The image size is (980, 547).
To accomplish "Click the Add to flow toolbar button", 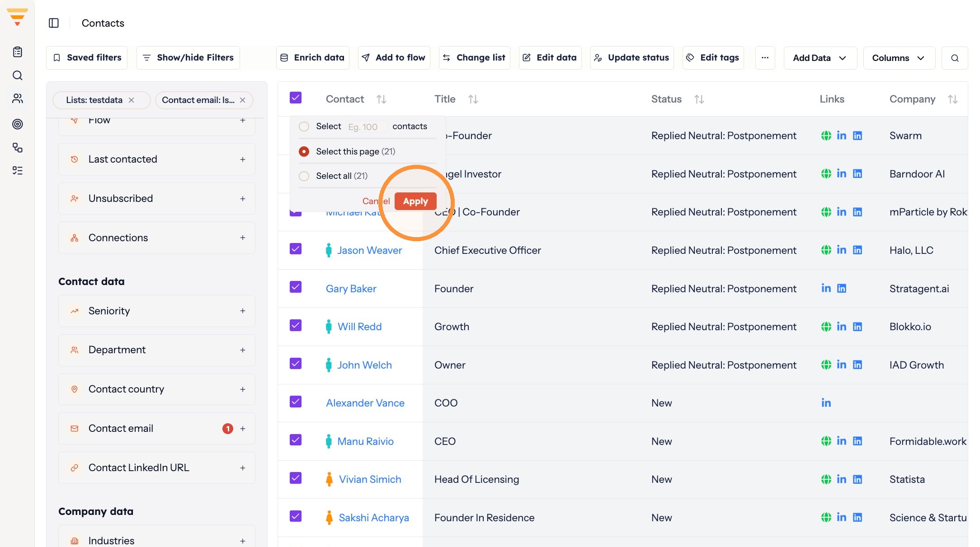I will pos(394,58).
